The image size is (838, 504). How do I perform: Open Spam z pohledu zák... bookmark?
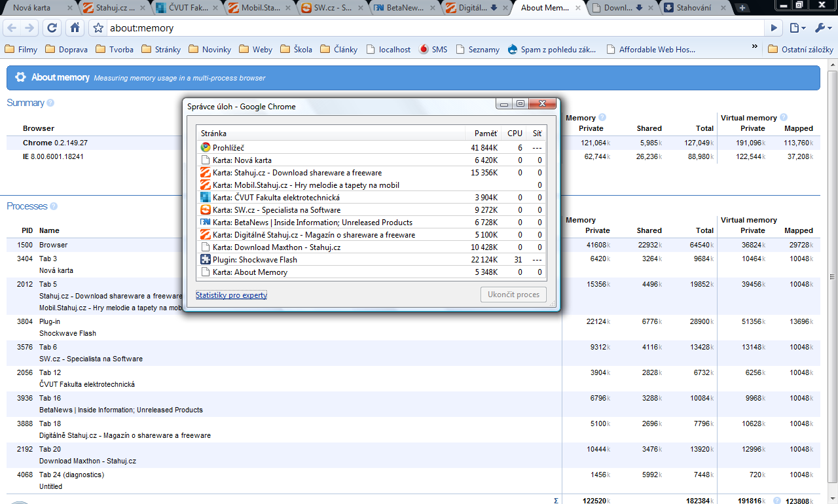553,49
